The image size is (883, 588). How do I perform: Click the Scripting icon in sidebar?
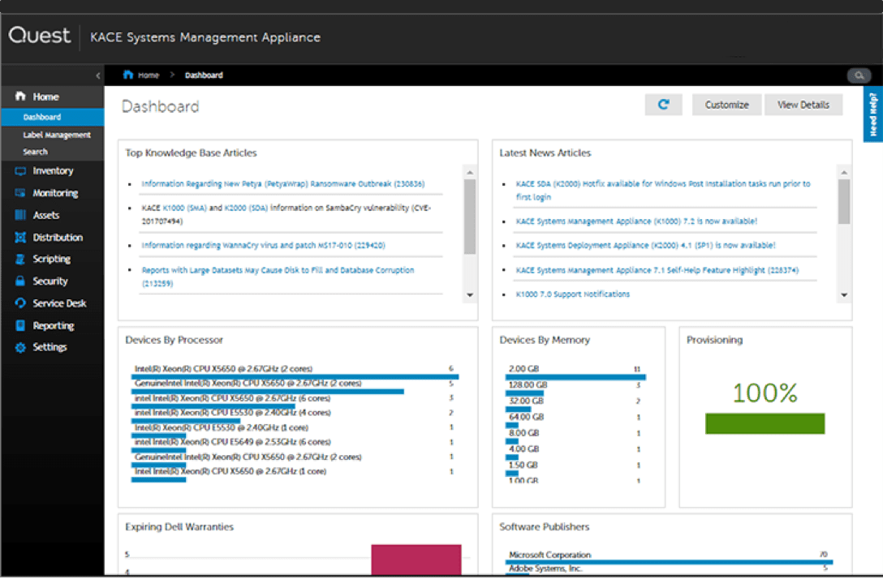(x=20, y=260)
